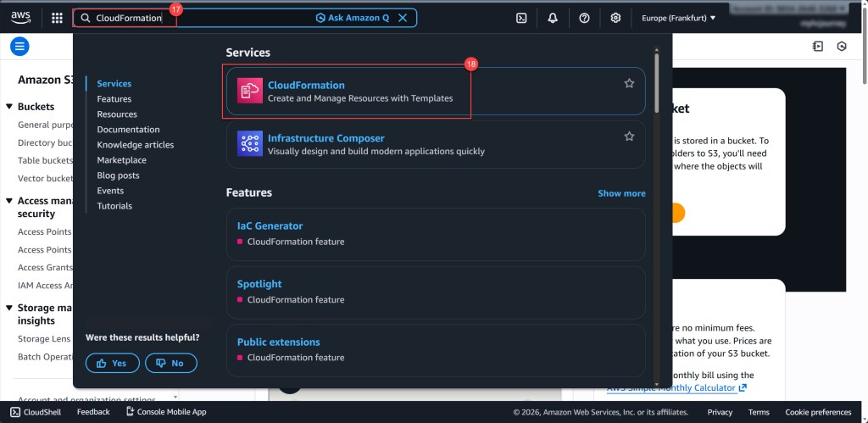Open the services grid menu icon
Screen dimensions: 868x423
coord(57,18)
